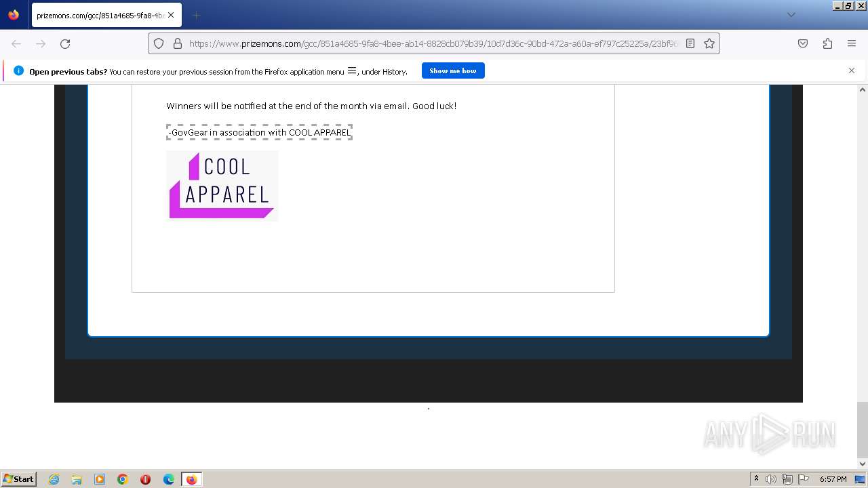
Task: Select the prizemons.com tab
Action: pos(106,15)
